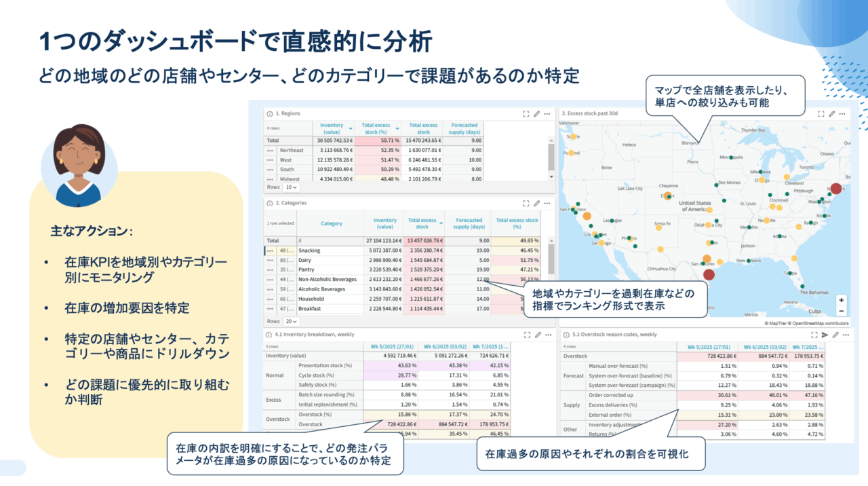Edit the Regions widget with the pencil icon
The height and width of the screenshot is (486, 868).
[536, 113]
